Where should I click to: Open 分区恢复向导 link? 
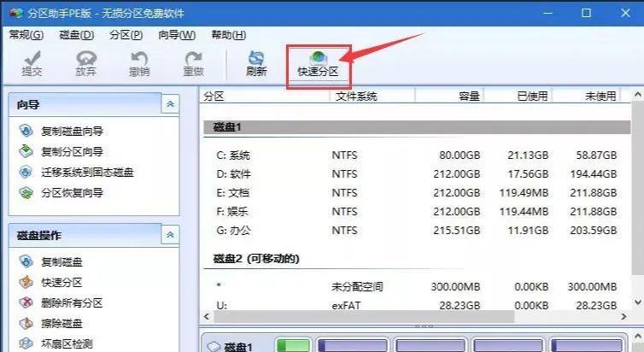pyautogui.click(x=72, y=192)
